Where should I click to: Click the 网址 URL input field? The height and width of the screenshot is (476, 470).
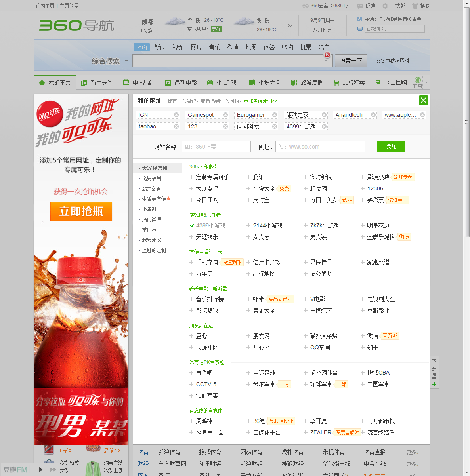tap(320, 147)
